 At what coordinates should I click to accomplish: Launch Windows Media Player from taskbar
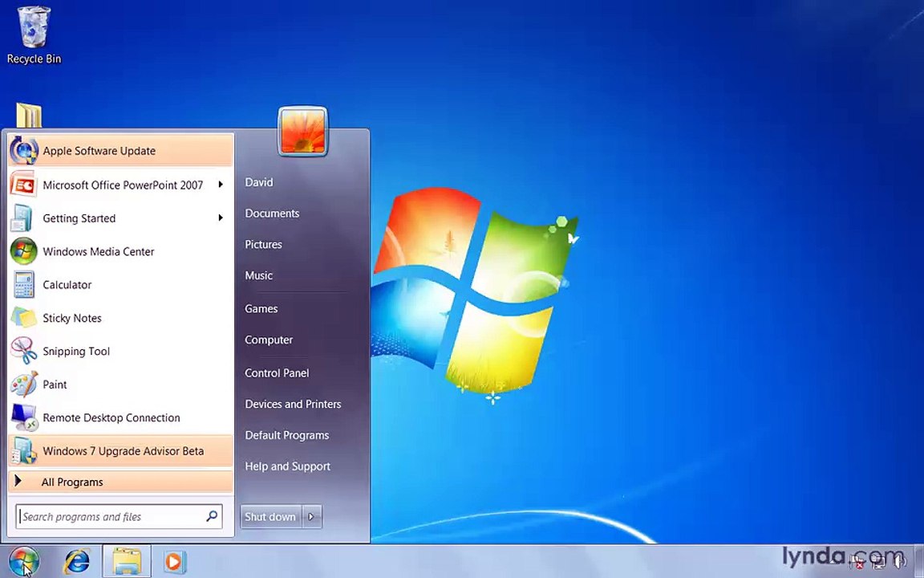[x=174, y=561]
